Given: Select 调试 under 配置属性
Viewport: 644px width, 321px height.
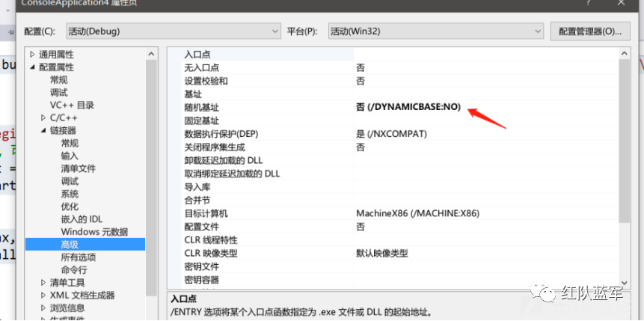Looking at the screenshot, I should [x=59, y=93].
